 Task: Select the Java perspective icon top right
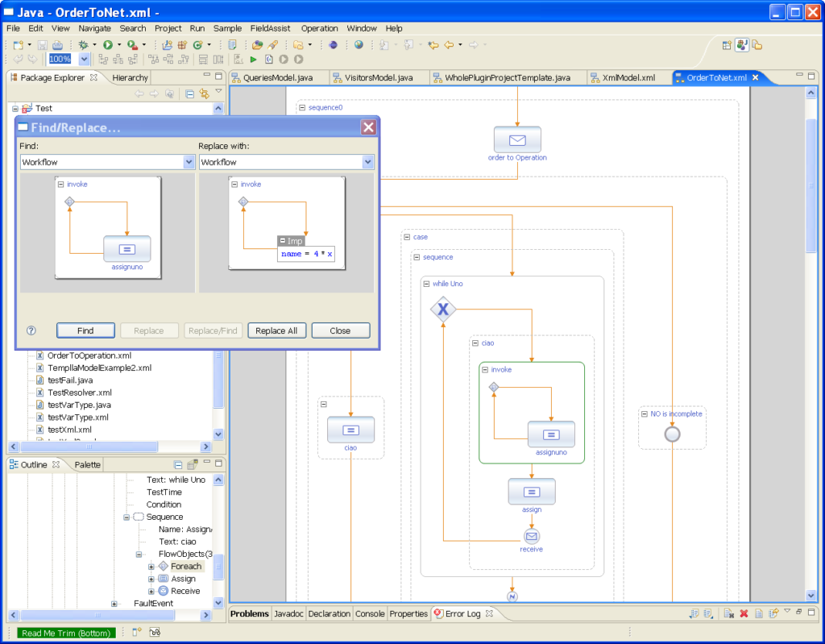coord(742,45)
